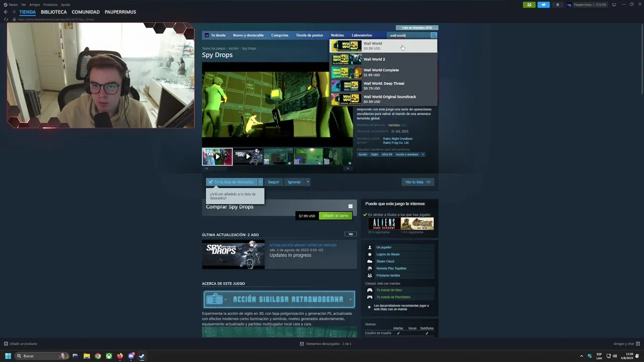Open Google Chrome from the taskbar
The height and width of the screenshot is (362, 644).
click(98, 356)
